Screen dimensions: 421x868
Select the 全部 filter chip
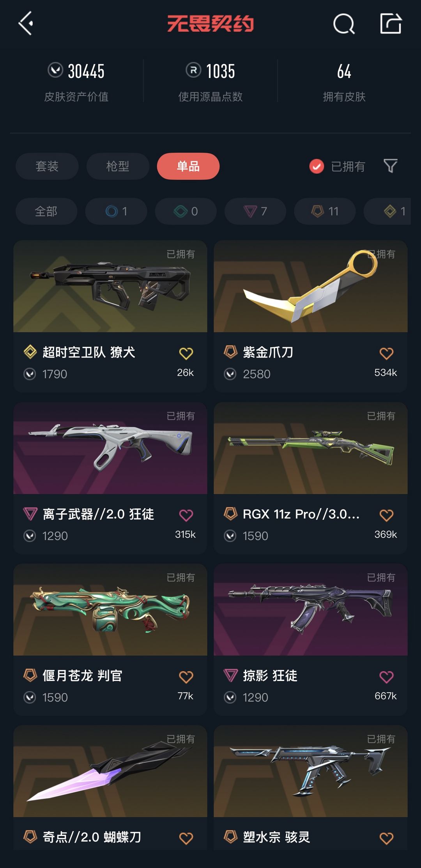pos(46,211)
